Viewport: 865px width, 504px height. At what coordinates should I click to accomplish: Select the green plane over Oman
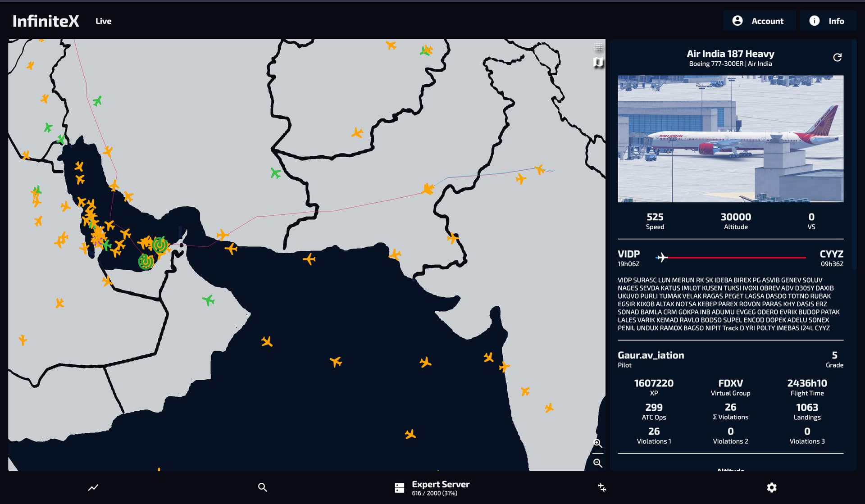pos(208,300)
